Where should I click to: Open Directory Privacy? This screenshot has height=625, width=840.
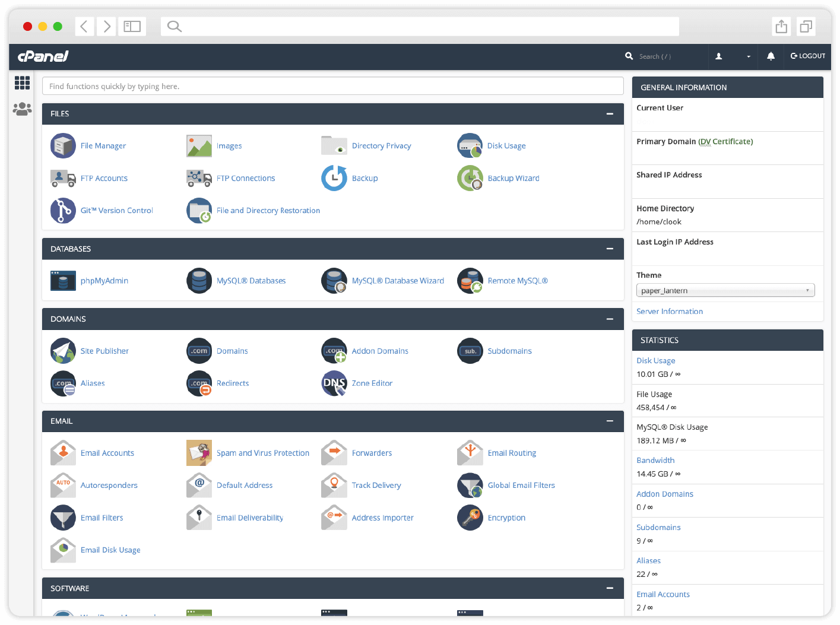[x=334, y=145]
